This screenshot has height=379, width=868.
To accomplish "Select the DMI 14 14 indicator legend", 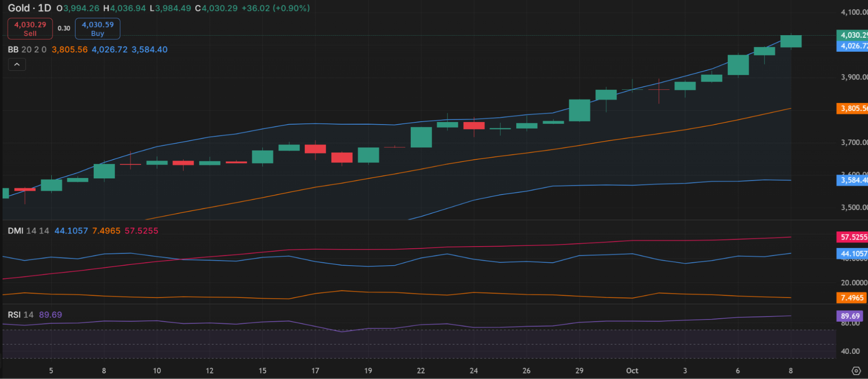I will tap(28, 231).
